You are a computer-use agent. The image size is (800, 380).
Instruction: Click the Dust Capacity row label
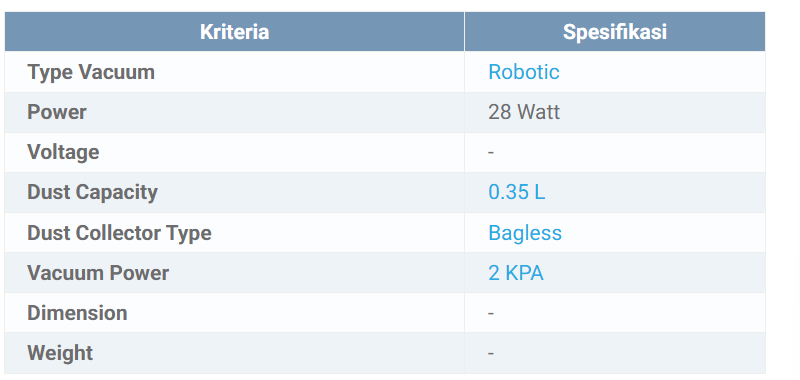pyautogui.click(x=92, y=192)
